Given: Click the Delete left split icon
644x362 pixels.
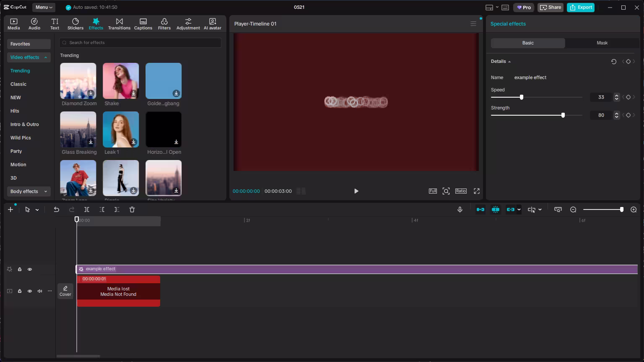Looking at the screenshot, I should point(102,209).
